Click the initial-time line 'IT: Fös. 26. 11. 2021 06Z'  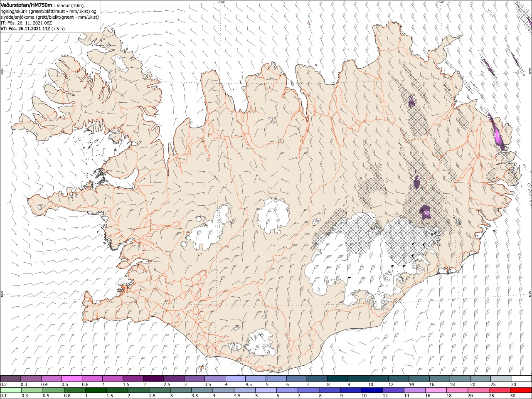pos(26,23)
